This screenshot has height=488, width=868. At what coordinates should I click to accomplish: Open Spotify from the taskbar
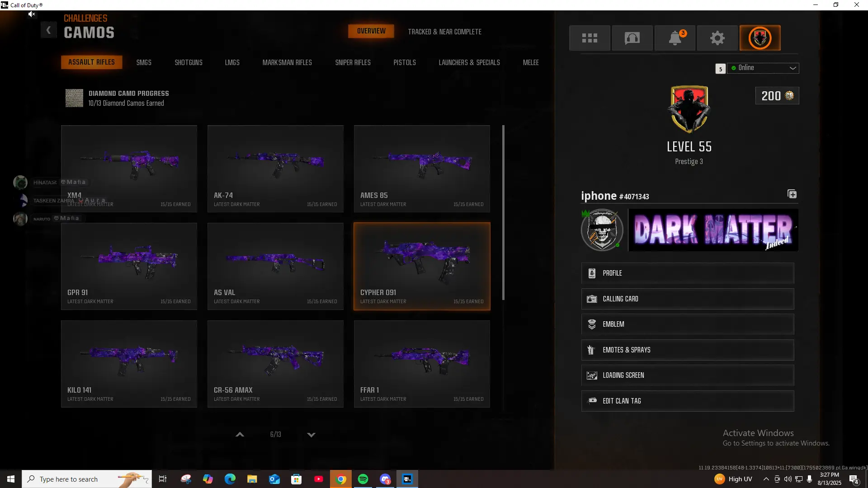(x=363, y=479)
